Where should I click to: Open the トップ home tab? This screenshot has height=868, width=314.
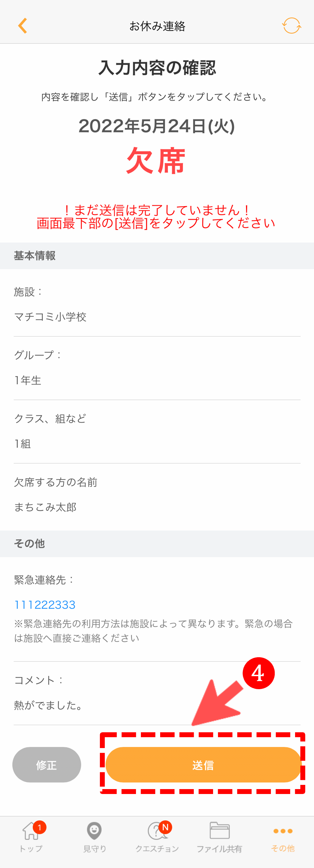[31, 837]
